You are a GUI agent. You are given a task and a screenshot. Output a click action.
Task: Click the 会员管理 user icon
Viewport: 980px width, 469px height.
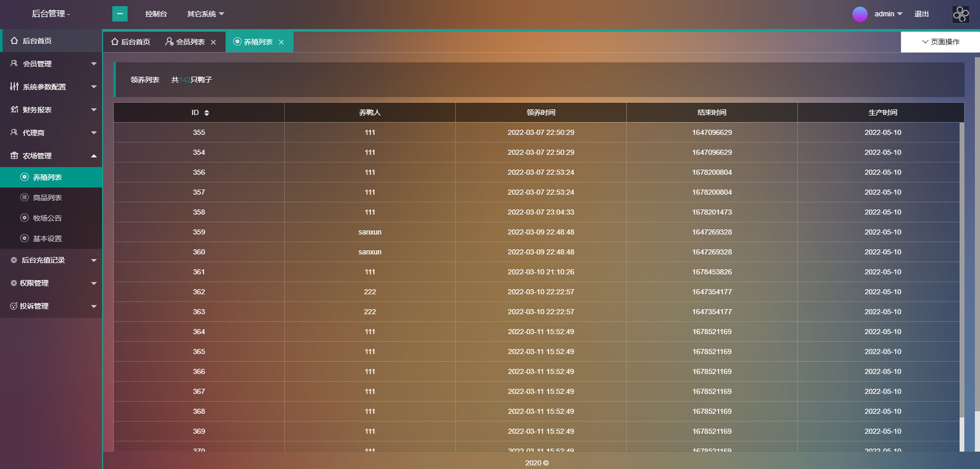(x=14, y=63)
